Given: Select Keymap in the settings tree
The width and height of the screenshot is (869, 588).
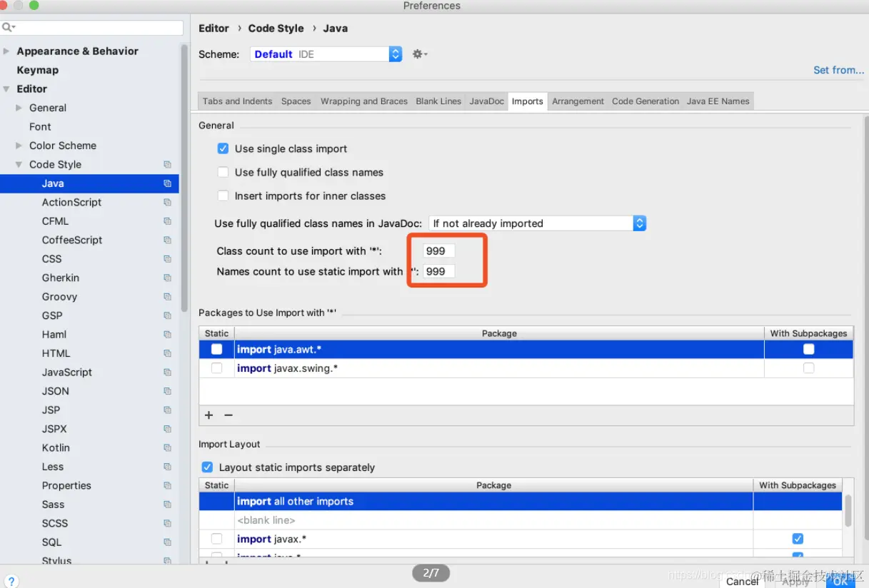Looking at the screenshot, I should tap(37, 70).
